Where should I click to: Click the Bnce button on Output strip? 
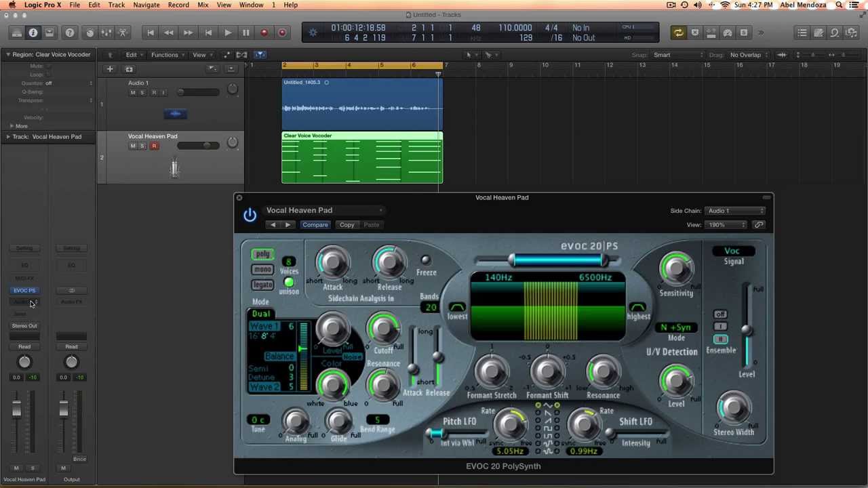click(x=79, y=460)
